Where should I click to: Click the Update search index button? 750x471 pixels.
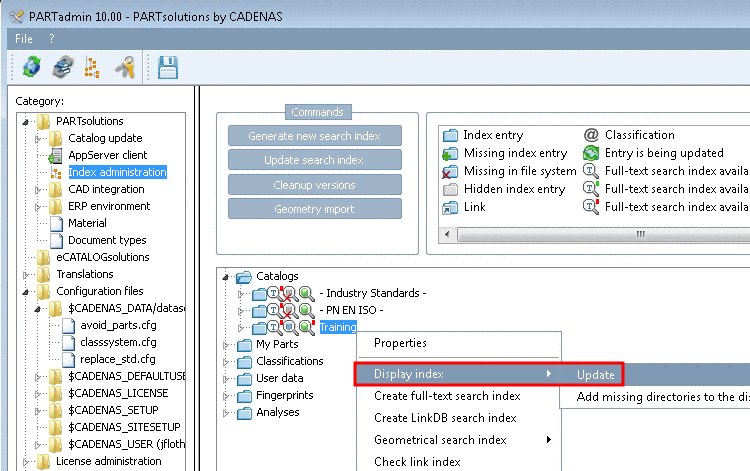[x=315, y=160]
